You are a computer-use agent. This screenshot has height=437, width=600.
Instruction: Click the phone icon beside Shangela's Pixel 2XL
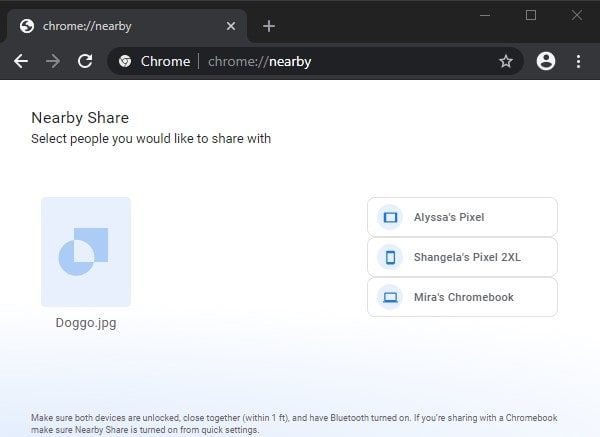(390, 257)
